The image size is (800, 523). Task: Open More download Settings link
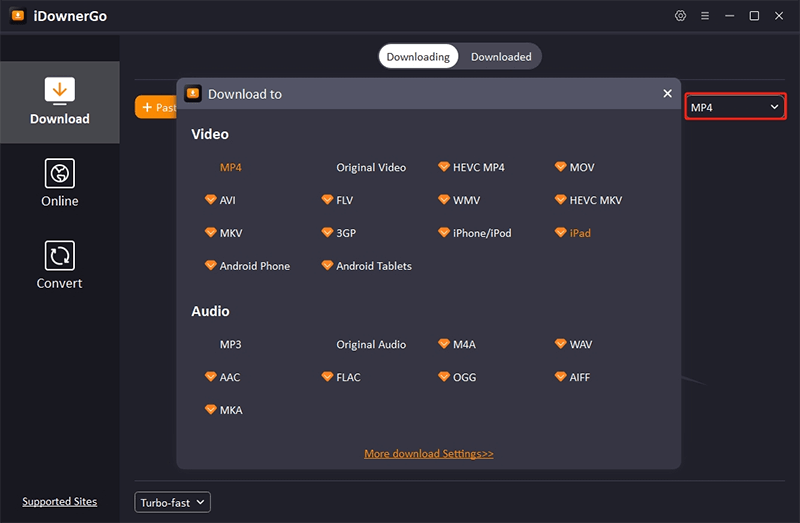point(429,454)
